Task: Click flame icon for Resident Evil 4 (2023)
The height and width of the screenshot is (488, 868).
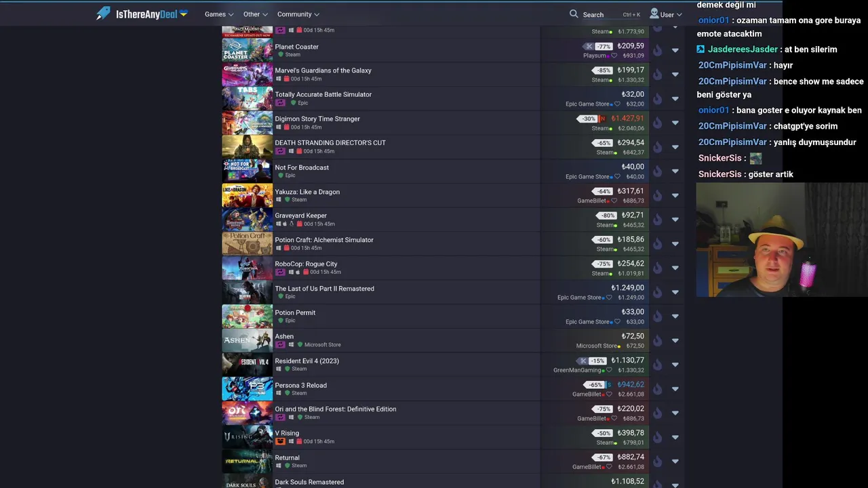Action: [x=657, y=365]
